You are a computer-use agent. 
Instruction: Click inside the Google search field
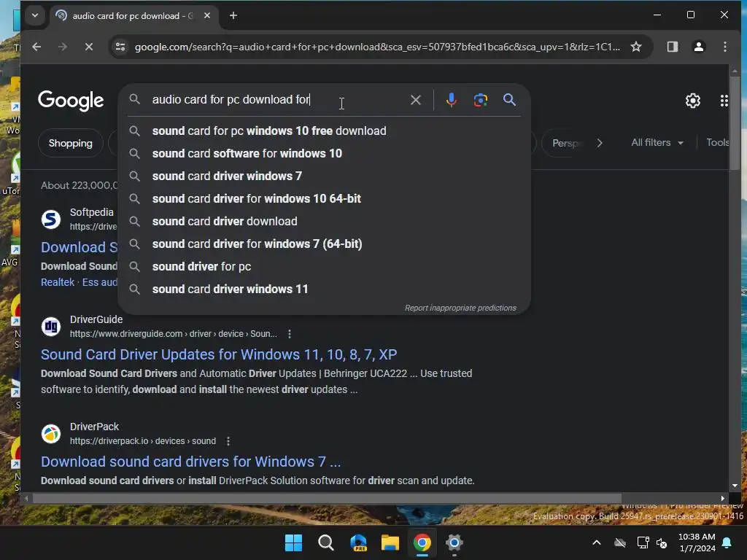(x=276, y=99)
